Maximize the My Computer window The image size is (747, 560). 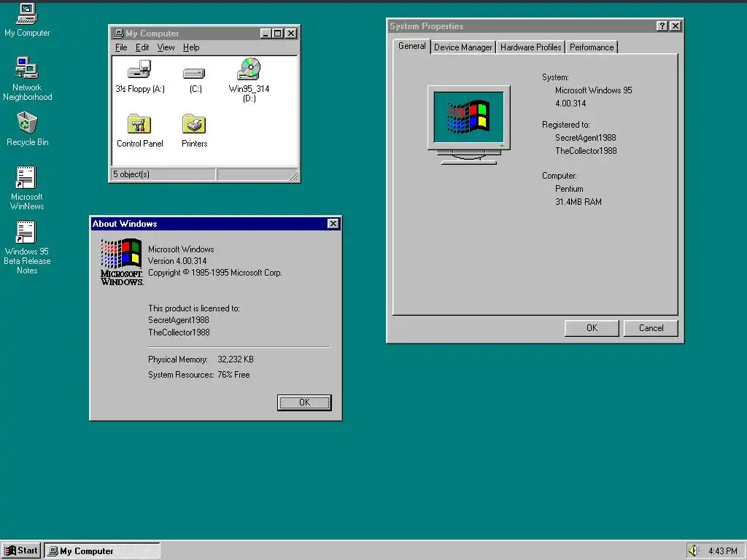point(278,34)
